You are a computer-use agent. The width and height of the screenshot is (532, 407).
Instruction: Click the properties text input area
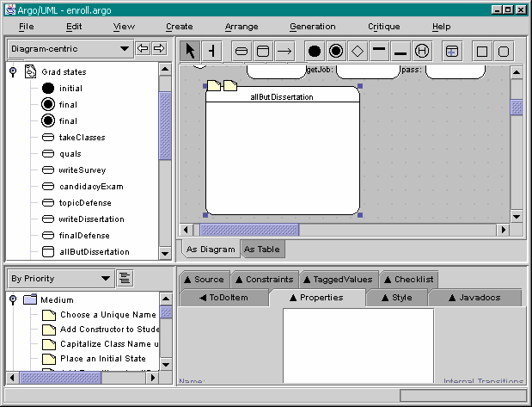click(358, 346)
